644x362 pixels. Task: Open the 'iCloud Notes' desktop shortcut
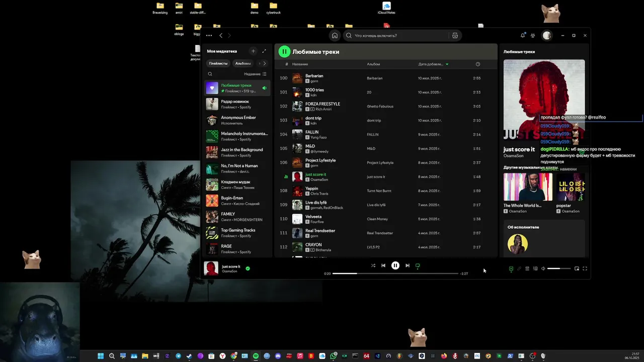pyautogui.click(x=386, y=8)
